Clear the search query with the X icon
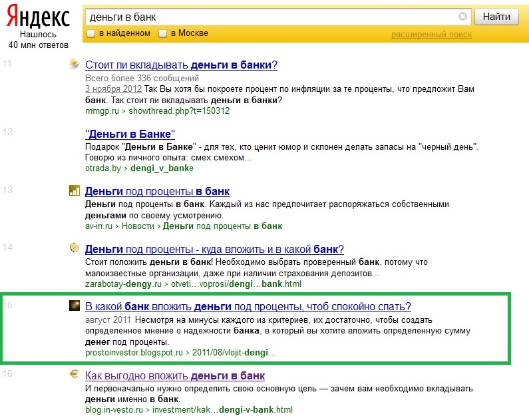Viewport: 529px width, 420px height. point(462,16)
